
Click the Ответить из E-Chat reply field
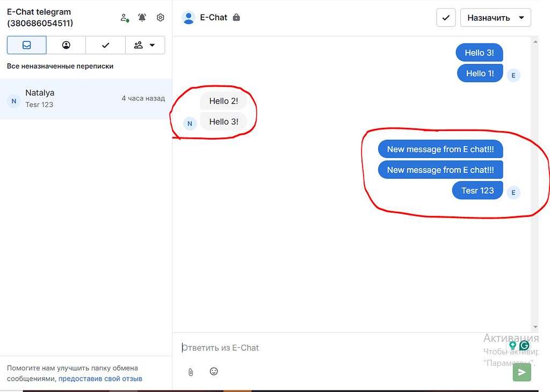click(x=269, y=347)
